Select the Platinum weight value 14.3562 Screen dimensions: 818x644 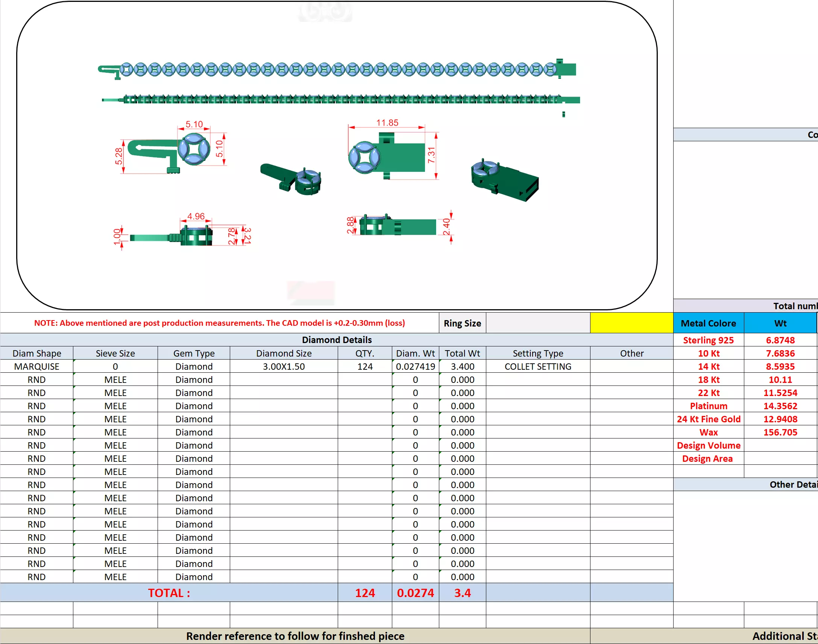780,406
